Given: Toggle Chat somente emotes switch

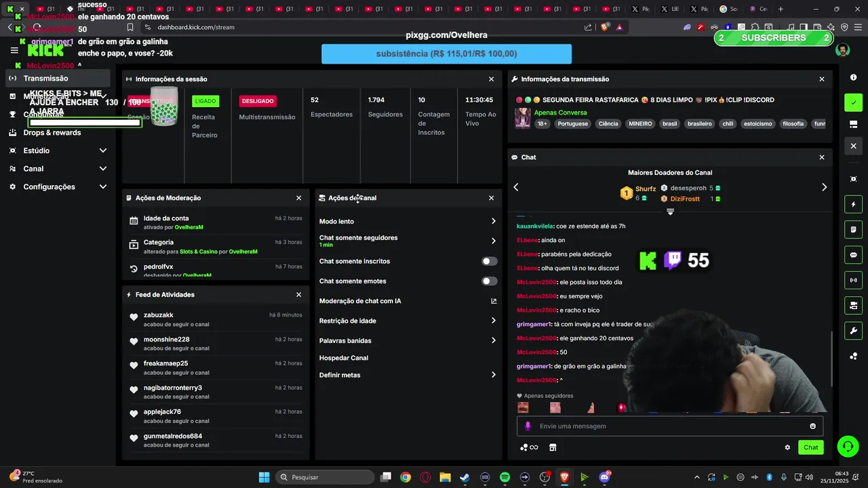Looking at the screenshot, I should 490,281.
